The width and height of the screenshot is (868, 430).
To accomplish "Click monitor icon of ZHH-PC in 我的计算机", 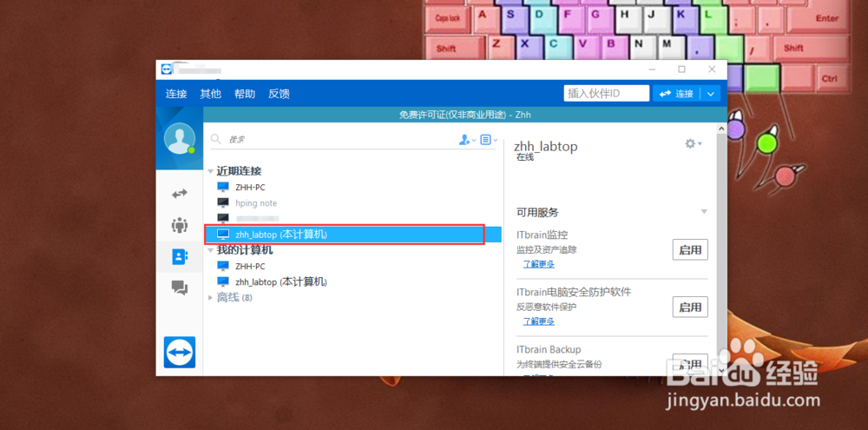I will tap(223, 266).
